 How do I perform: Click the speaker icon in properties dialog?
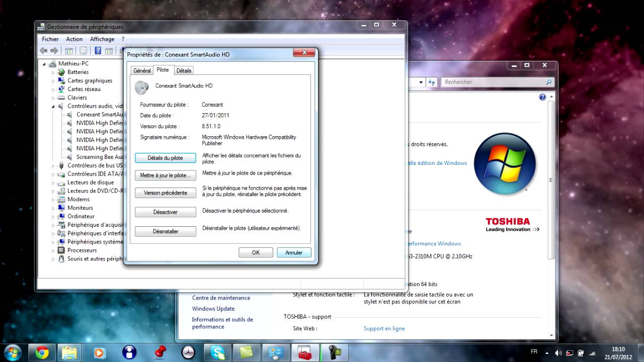142,87
